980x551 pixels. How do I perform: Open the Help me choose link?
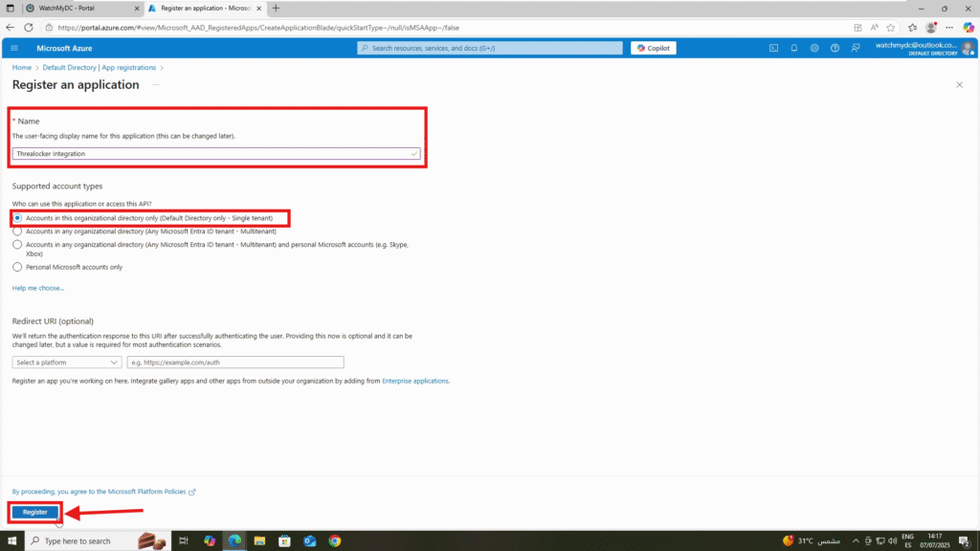38,288
